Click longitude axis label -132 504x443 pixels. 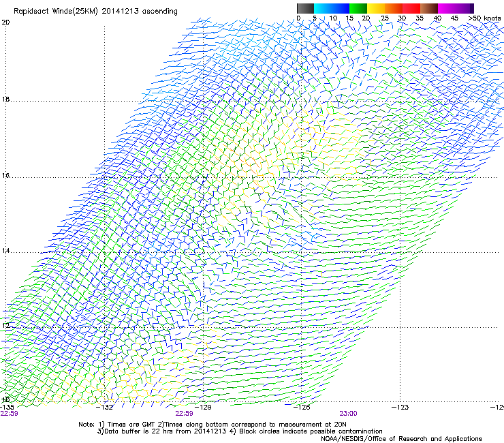click(105, 407)
